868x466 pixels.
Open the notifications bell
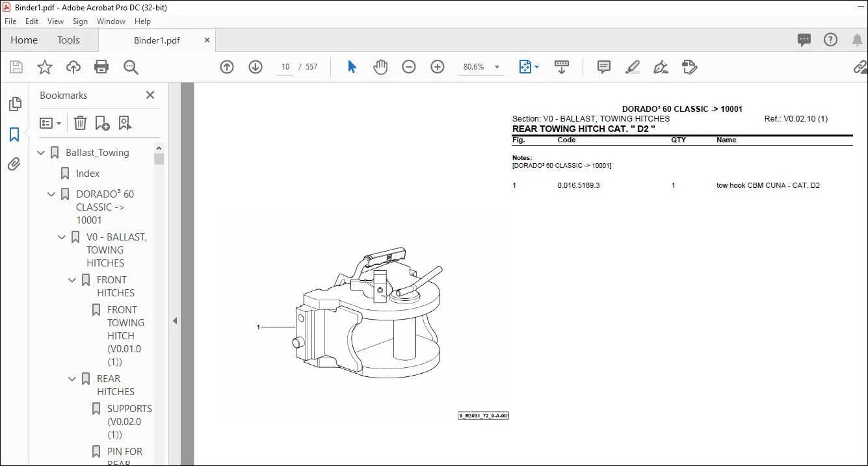[857, 40]
